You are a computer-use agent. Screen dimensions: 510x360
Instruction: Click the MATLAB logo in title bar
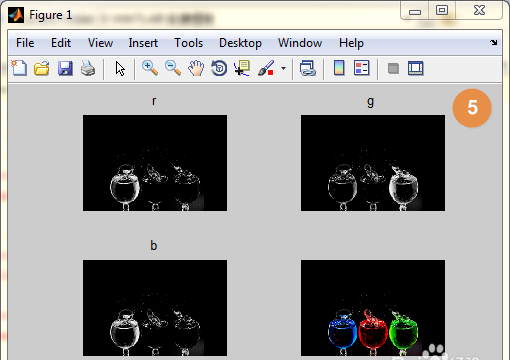(16, 15)
